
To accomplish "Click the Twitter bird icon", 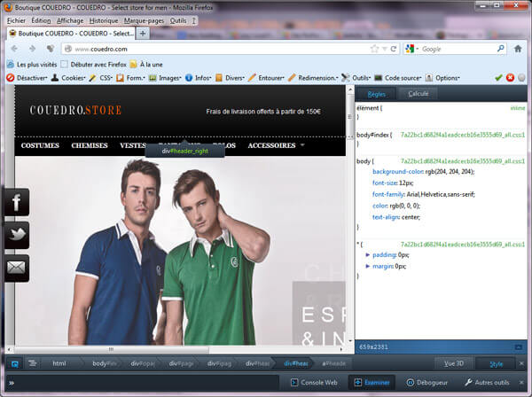I will [x=16, y=235].
